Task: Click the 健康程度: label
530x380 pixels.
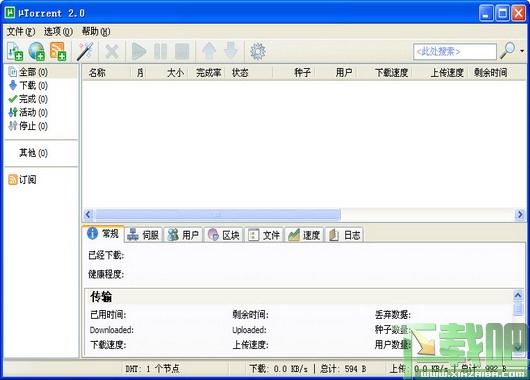Action: coord(106,274)
